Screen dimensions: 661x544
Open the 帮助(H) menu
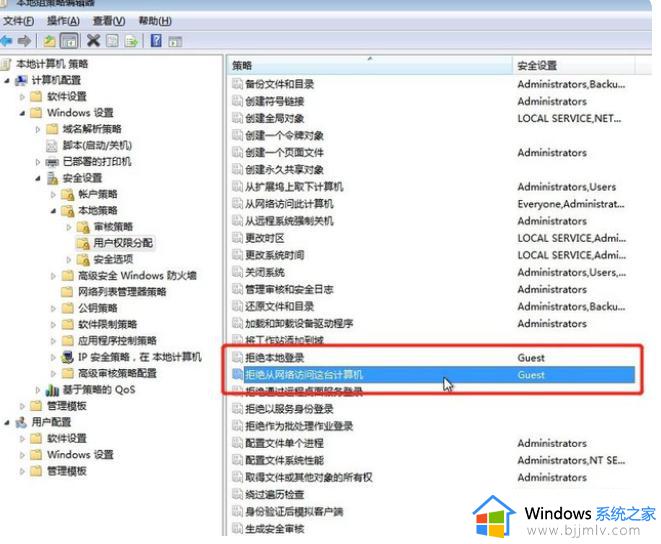pyautogui.click(x=155, y=21)
